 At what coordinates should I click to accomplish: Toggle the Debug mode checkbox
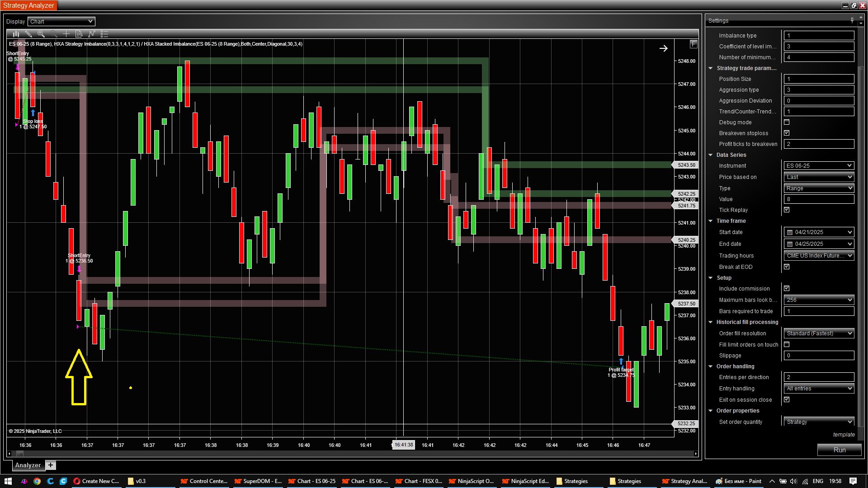[x=787, y=122]
